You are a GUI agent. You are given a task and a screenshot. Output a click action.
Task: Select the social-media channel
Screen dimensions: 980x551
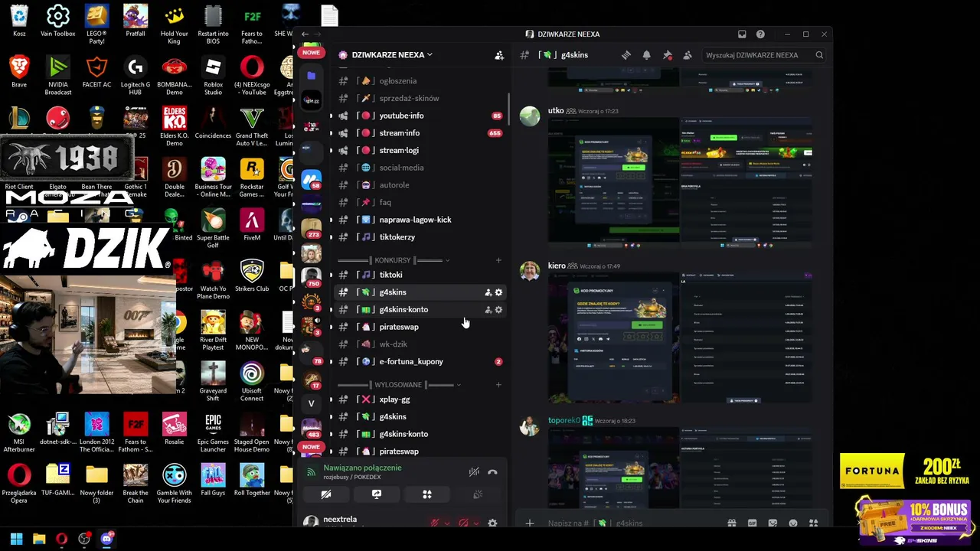pyautogui.click(x=420, y=168)
